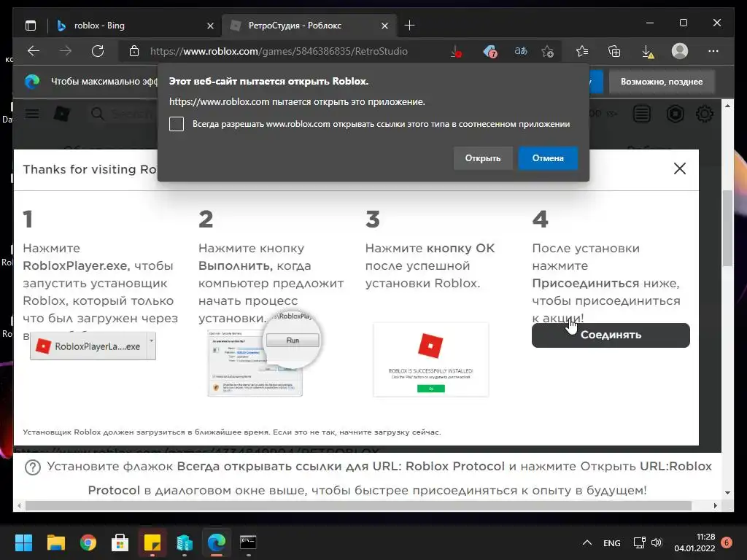This screenshot has width=747, height=560.
Task: Open Edge settings and more menu
Action: tap(713, 51)
